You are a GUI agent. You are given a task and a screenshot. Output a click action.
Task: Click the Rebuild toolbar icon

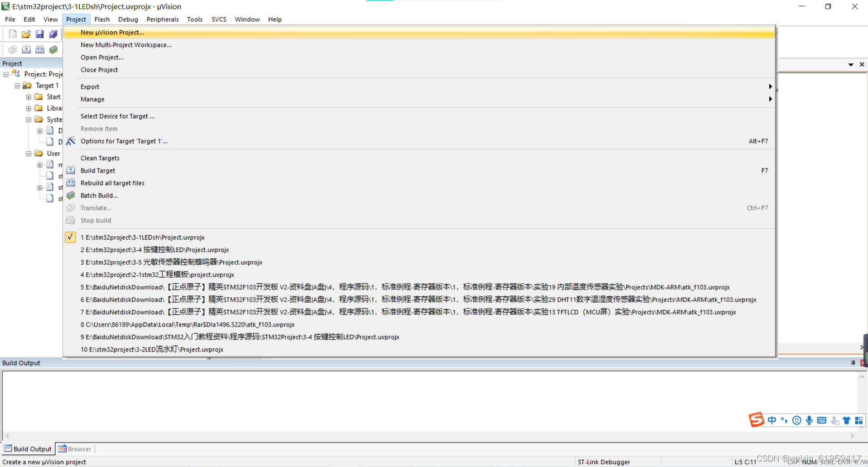point(40,49)
